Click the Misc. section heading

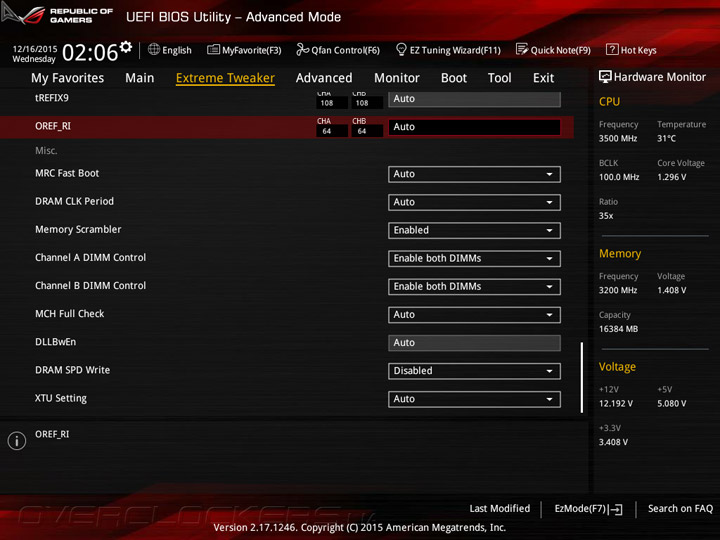46,151
